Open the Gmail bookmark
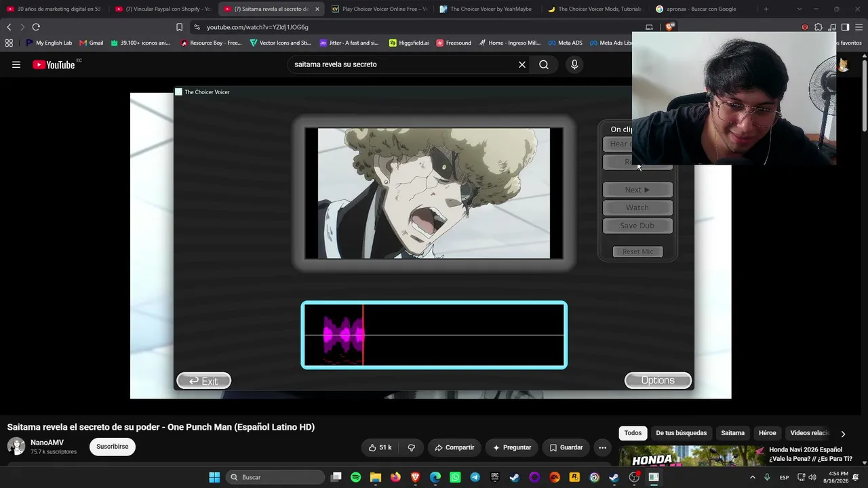 92,43
